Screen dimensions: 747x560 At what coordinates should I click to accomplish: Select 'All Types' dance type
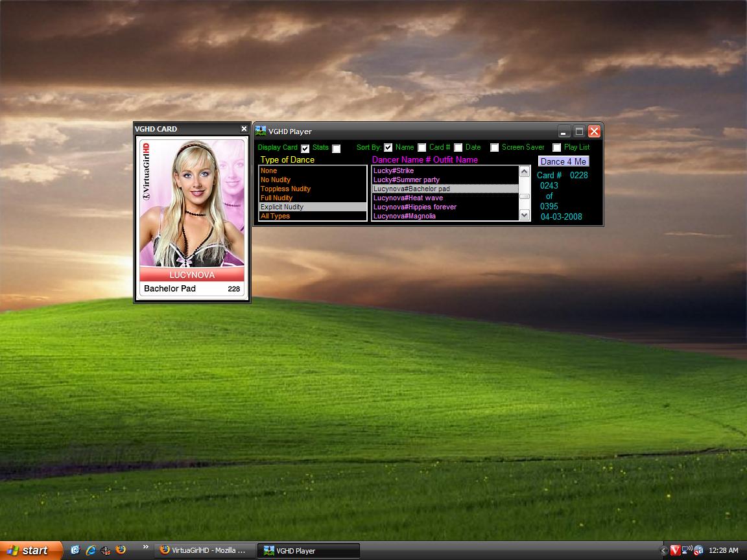pyautogui.click(x=313, y=216)
